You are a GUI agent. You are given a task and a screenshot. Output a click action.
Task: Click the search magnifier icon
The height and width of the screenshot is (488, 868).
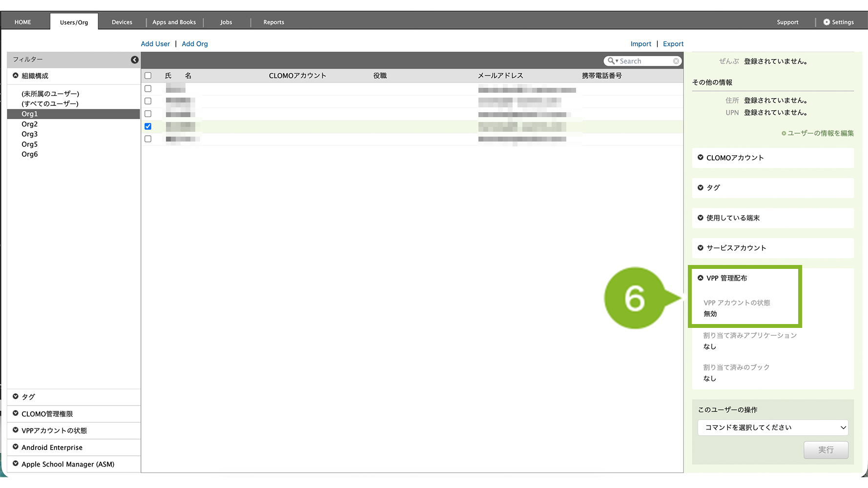pos(611,61)
